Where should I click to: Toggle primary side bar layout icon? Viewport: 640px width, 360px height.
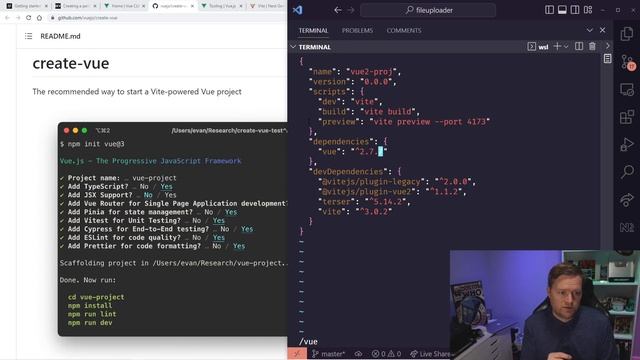[549, 10]
